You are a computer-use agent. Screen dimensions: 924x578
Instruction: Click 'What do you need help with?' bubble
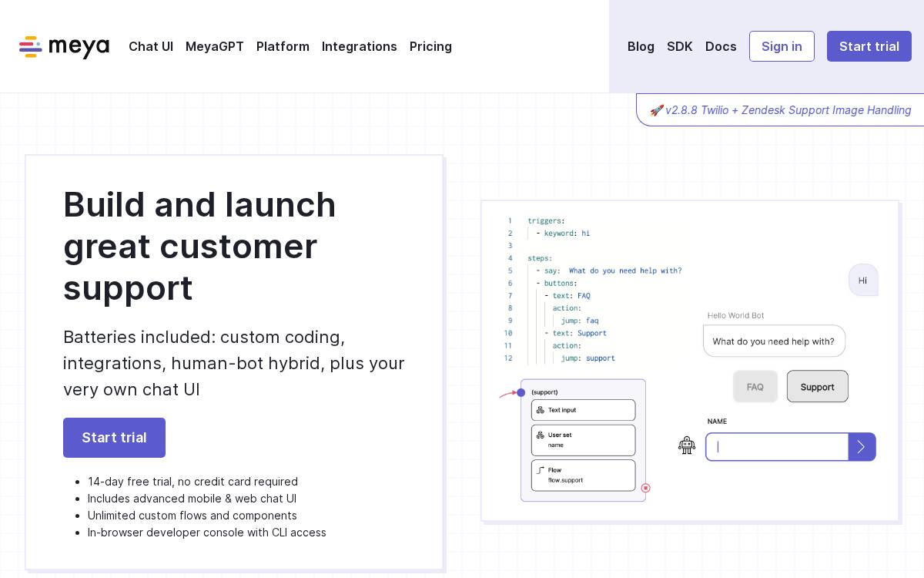[774, 341]
